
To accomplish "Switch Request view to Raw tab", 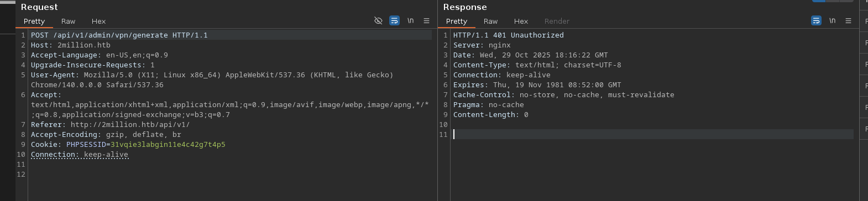I will point(68,21).
